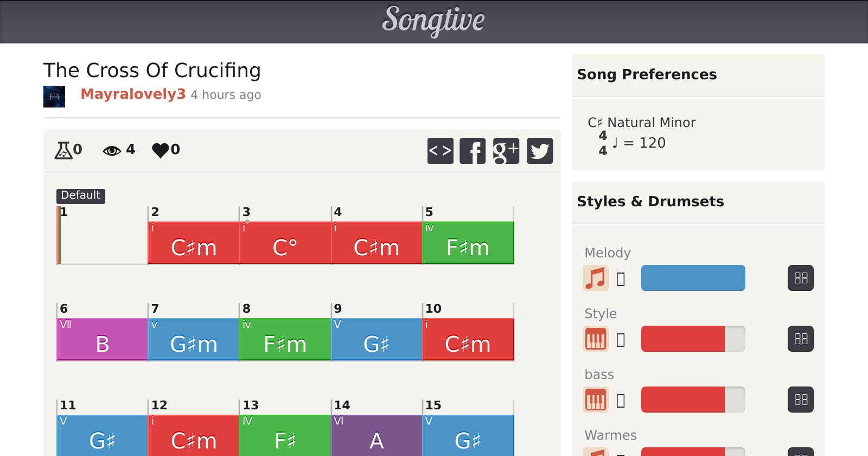The width and height of the screenshot is (868, 456).
Task: Click the embed code icon
Action: 440,151
